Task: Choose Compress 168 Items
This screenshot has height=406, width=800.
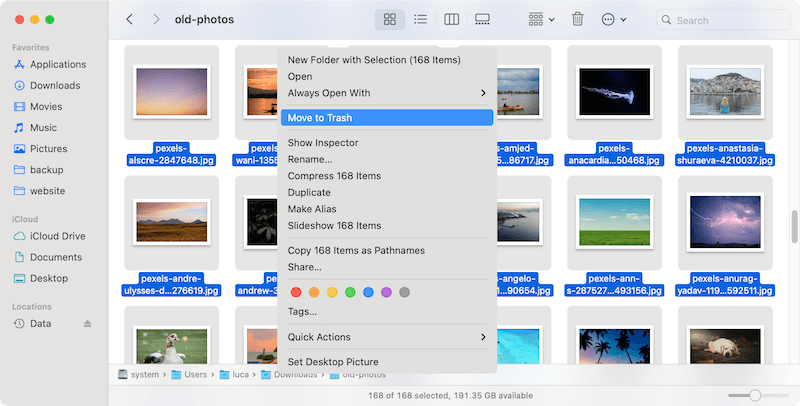Action: coord(387,176)
